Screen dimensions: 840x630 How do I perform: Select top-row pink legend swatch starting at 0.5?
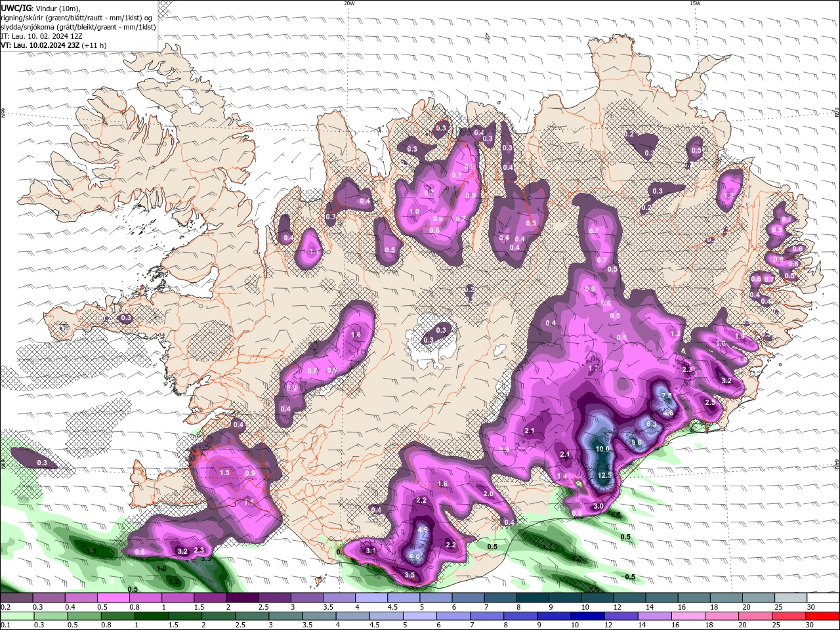113,598
